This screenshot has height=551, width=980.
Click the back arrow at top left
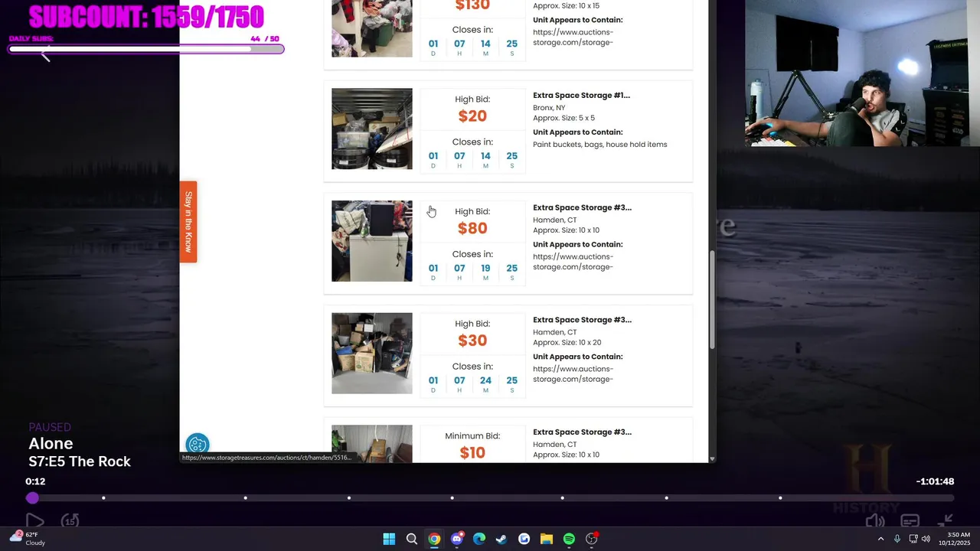[45, 54]
